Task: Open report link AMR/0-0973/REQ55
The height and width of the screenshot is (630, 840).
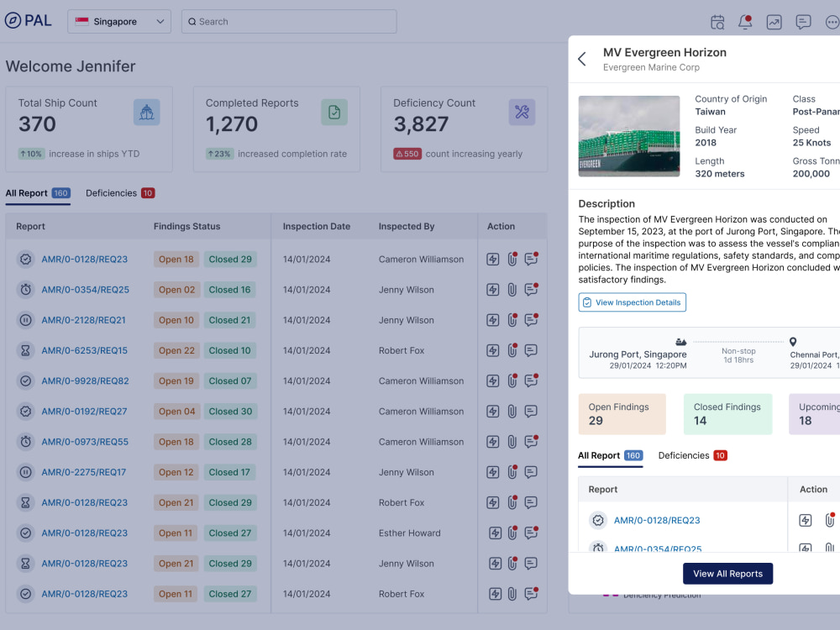Action: [x=85, y=442]
